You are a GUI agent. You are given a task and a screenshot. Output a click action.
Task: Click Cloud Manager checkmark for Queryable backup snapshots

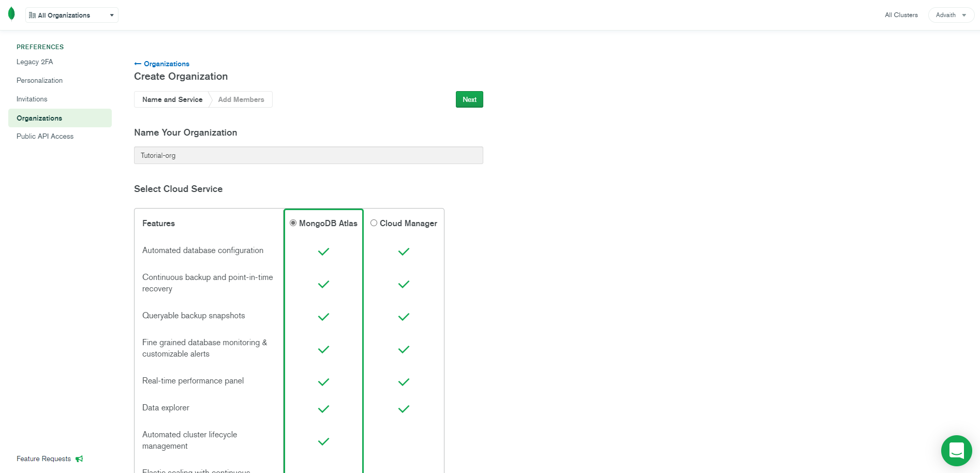click(404, 317)
